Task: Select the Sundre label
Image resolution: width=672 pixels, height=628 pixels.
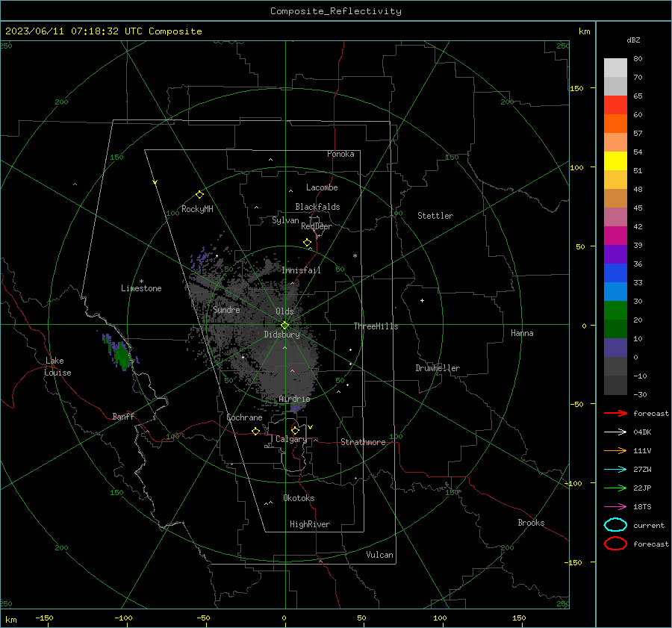Action: point(226,309)
